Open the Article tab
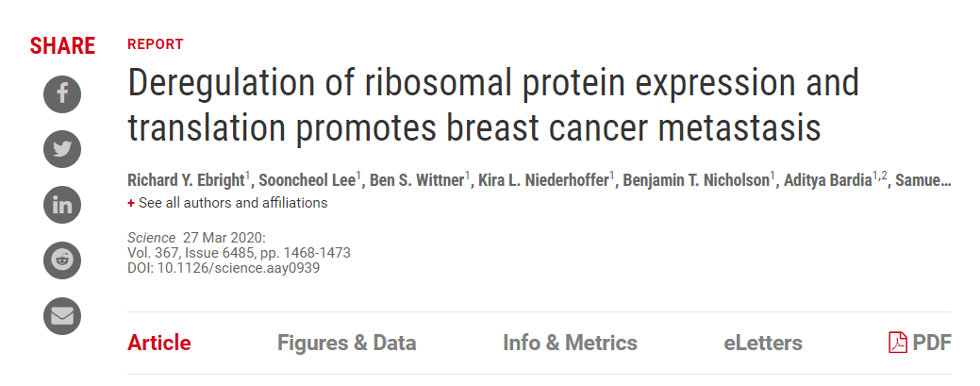The width and height of the screenshot is (980, 386). [x=158, y=343]
